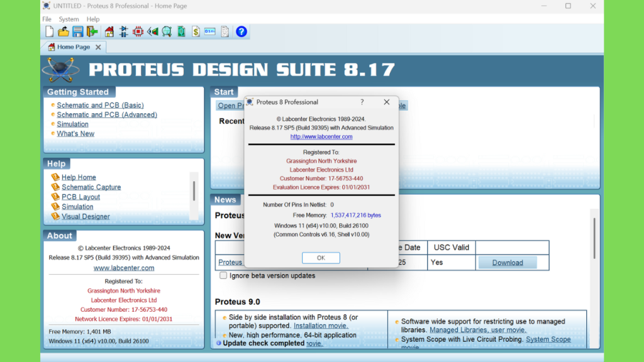Click the book icon beside PCB Layout
Viewport: 644px width, 362px height.
(55, 197)
